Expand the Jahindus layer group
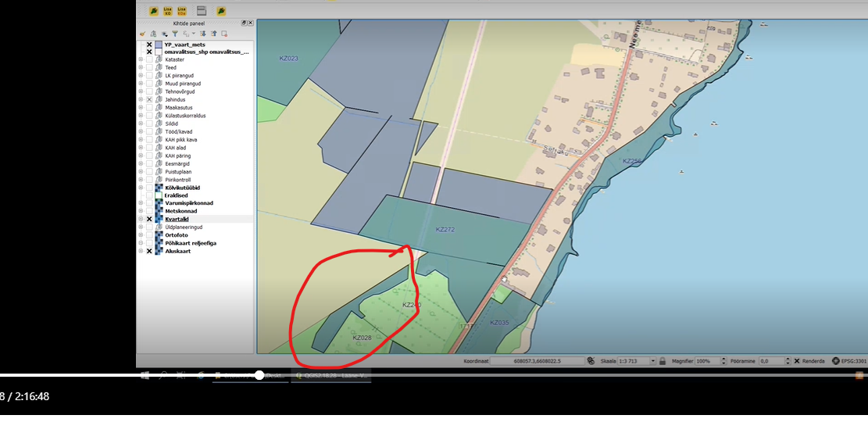Image resolution: width=868 pixels, height=433 pixels. [x=141, y=100]
